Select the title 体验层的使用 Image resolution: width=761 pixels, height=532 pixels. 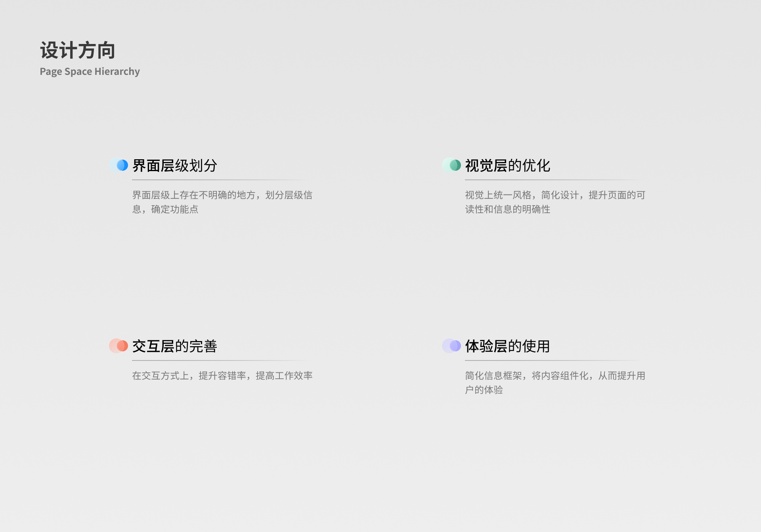508,346
